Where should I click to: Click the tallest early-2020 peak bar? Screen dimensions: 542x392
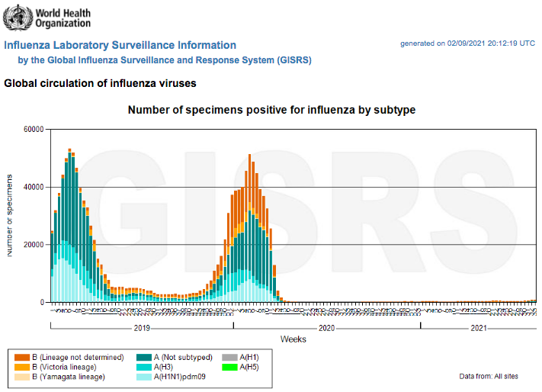(249, 228)
